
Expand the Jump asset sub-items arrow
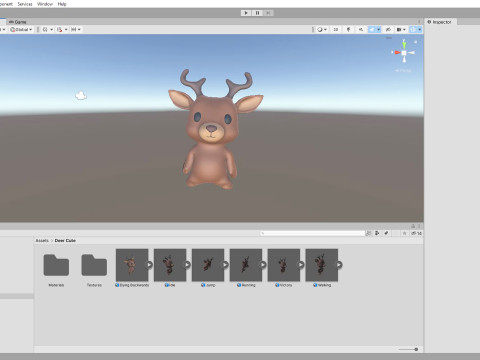pyautogui.click(x=225, y=265)
